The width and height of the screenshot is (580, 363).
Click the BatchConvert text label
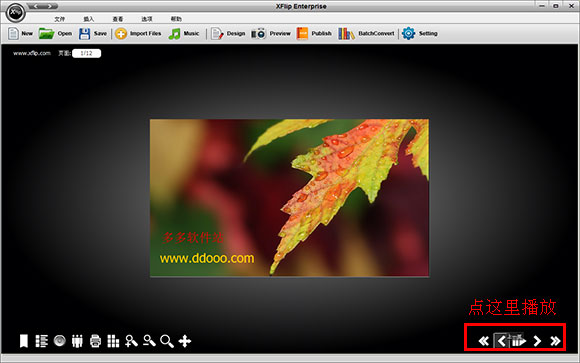[x=376, y=34]
